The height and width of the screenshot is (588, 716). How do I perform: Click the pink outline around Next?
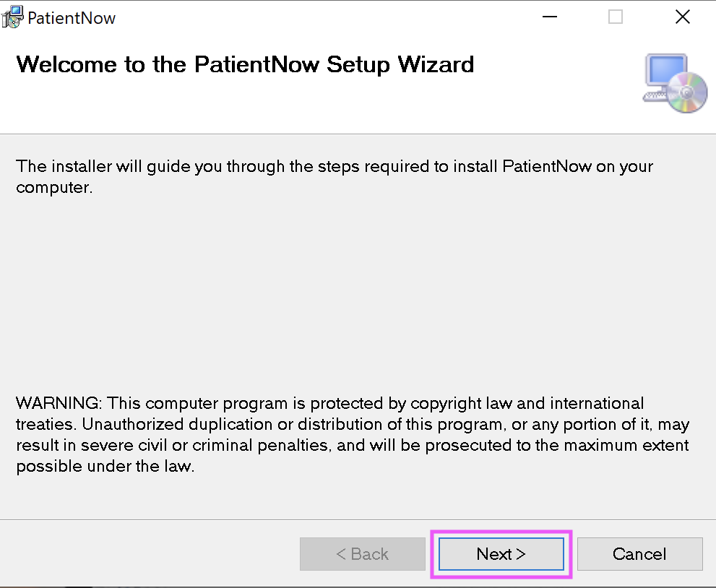(x=501, y=532)
